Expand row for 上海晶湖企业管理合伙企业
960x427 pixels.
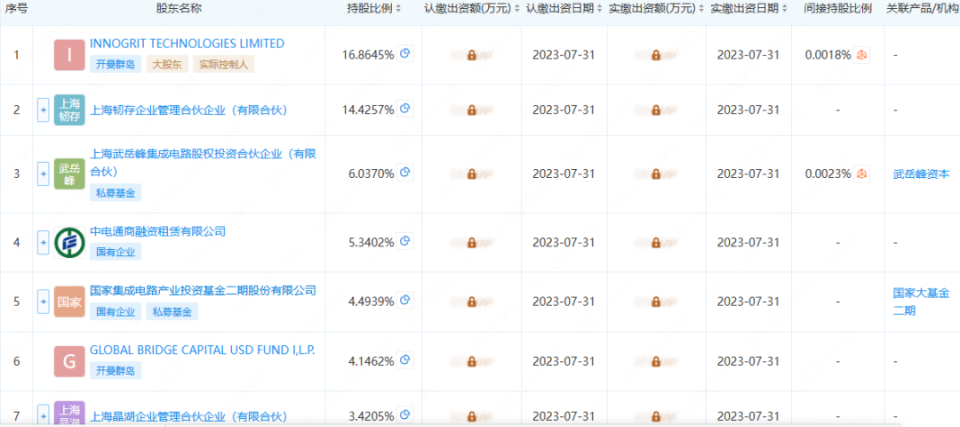tap(43, 414)
